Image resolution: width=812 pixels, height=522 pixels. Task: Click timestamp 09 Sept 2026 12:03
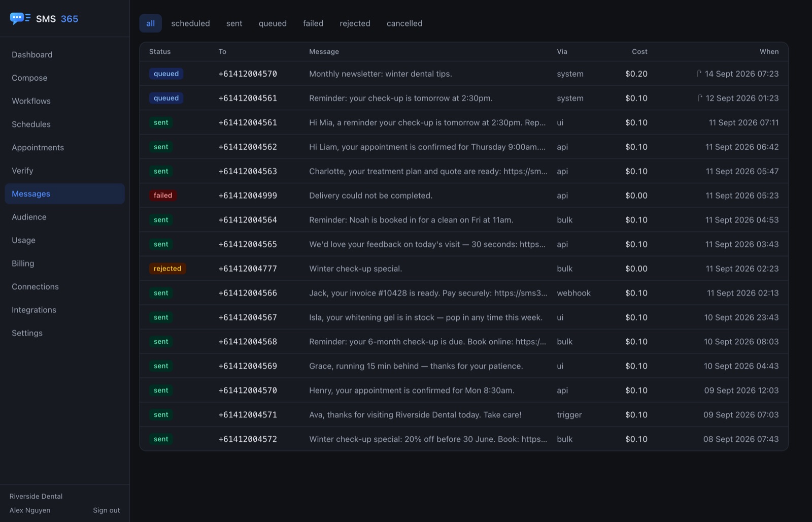coord(741,390)
